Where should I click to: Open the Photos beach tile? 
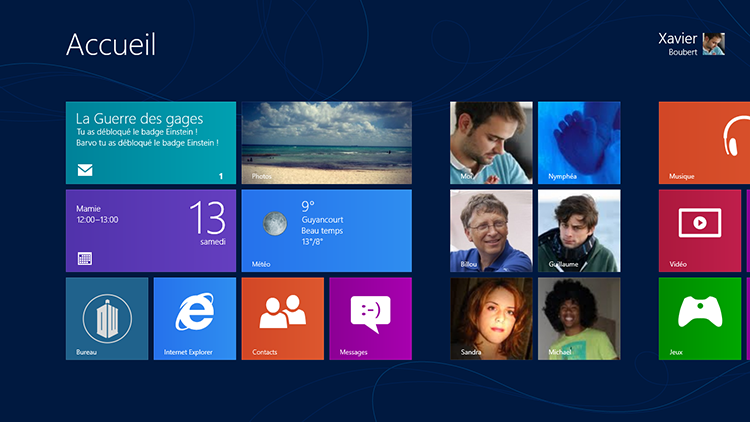pyautogui.click(x=327, y=143)
